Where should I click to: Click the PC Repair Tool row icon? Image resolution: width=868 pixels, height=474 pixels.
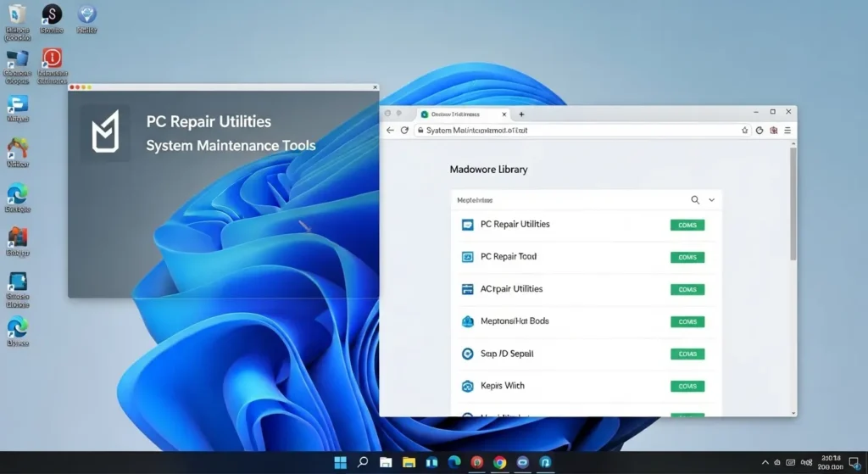468,257
